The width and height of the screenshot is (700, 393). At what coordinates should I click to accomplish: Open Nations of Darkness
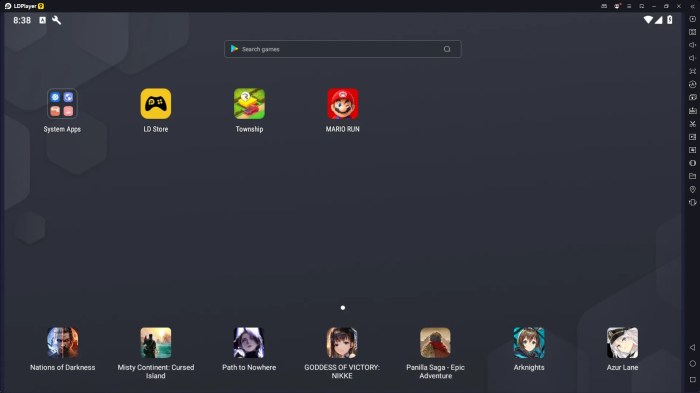62,343
